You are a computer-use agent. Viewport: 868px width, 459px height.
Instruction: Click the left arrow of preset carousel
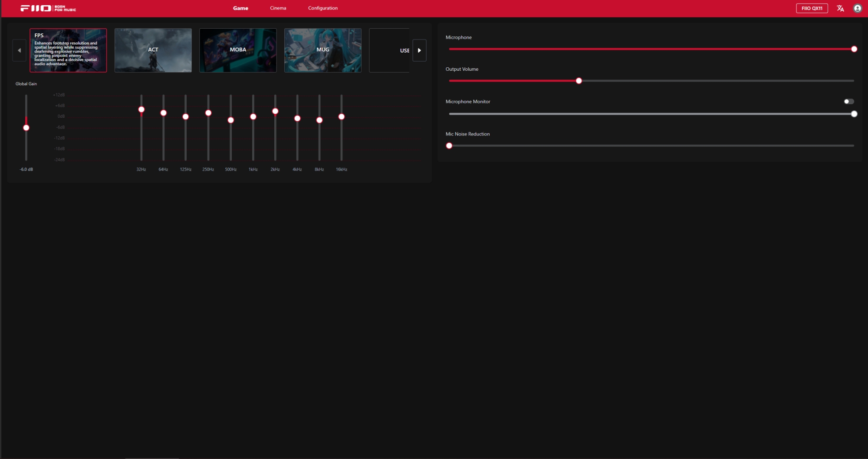[19, 50]
